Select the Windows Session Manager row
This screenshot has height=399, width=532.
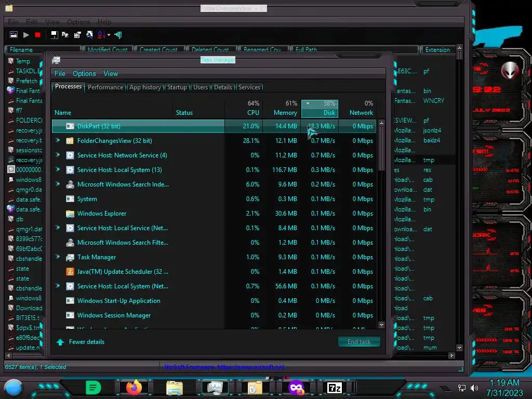214,315
